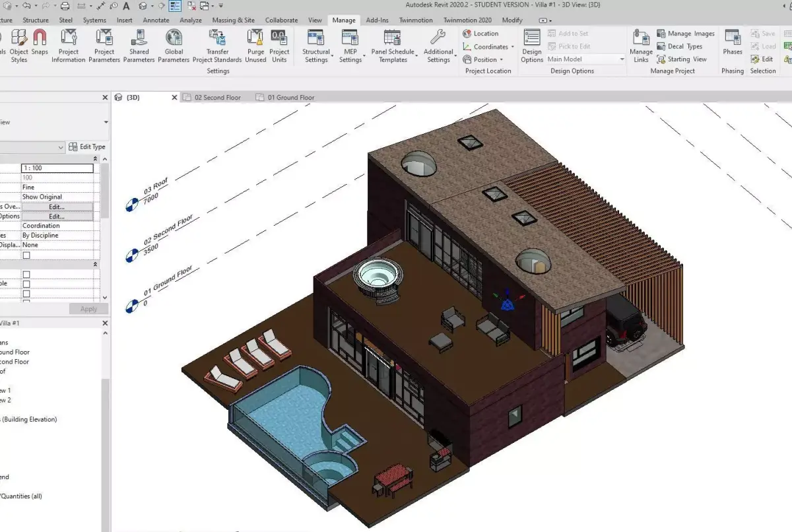Open Manage Links
792x532 pixels.
641,46
